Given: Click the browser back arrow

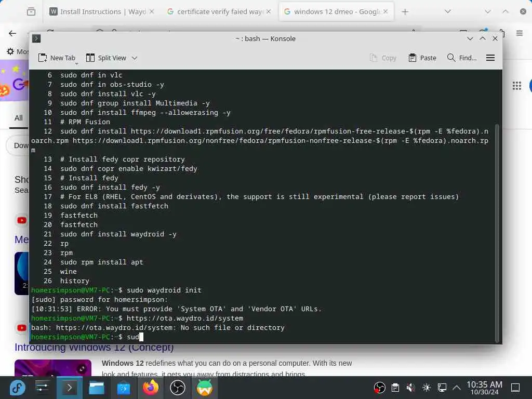Looking at the screenshot, I should 12,33.
